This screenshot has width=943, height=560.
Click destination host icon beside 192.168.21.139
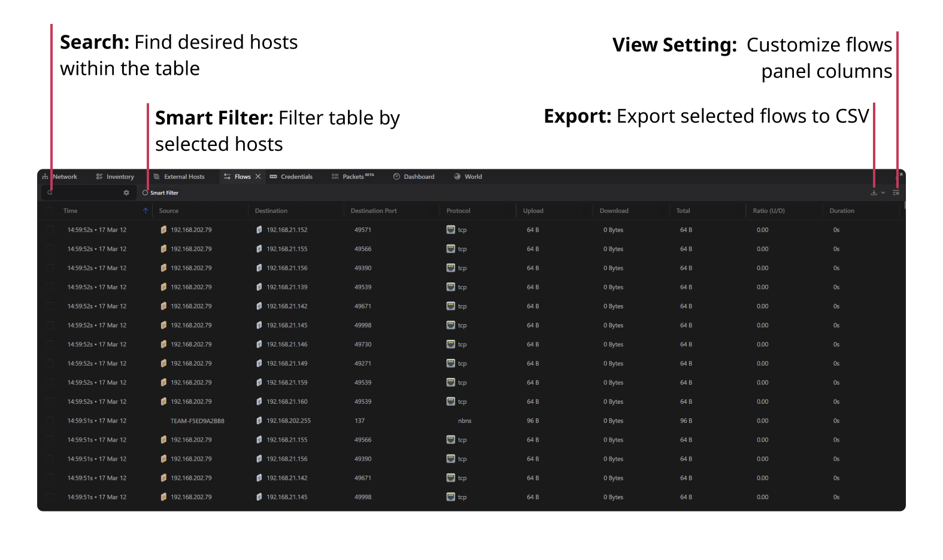(259, 287)
